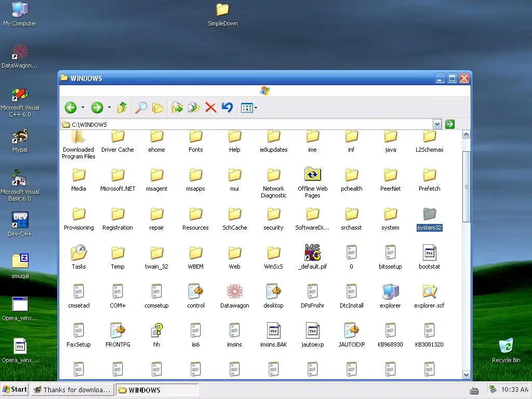
Task: Open the Search magnifier tool
Action: coord(141,108)
